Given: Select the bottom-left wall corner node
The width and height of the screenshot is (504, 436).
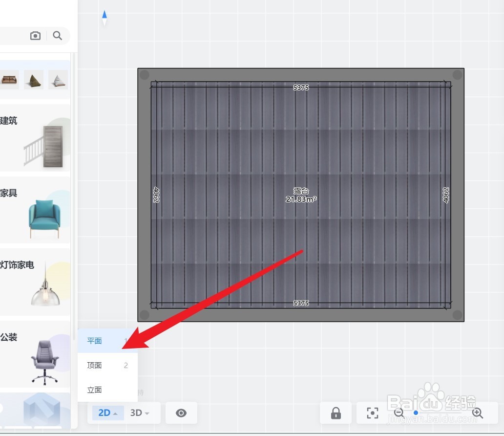Looking at the screenshot, I should (x=145, y=315).
